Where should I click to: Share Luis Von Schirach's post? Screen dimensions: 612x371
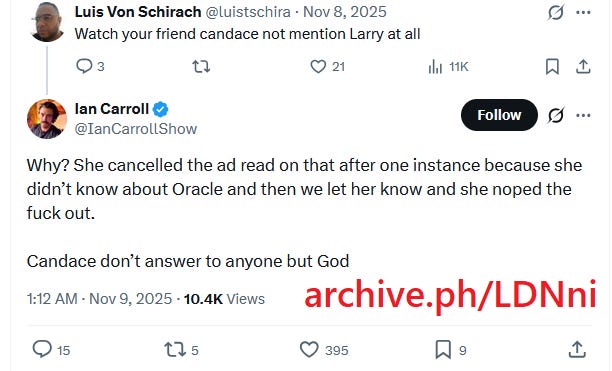click(583, 67)
